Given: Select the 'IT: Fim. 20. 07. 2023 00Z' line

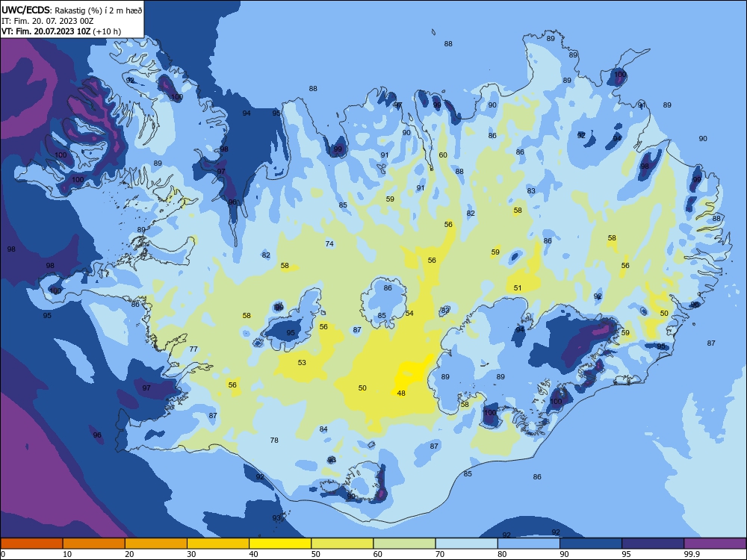Looking at the screenshot, I should click(47, 21).
